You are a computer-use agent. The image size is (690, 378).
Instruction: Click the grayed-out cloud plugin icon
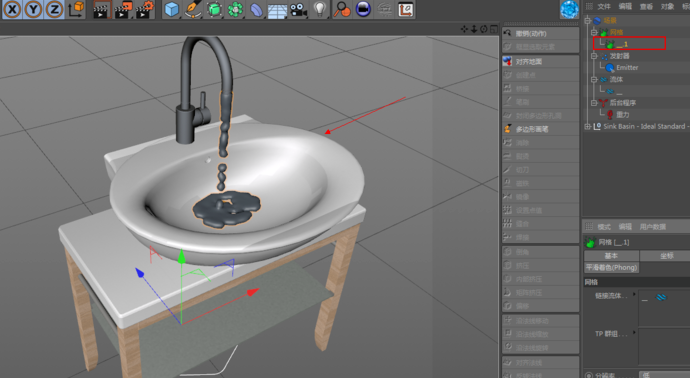[x=384, y=9]
